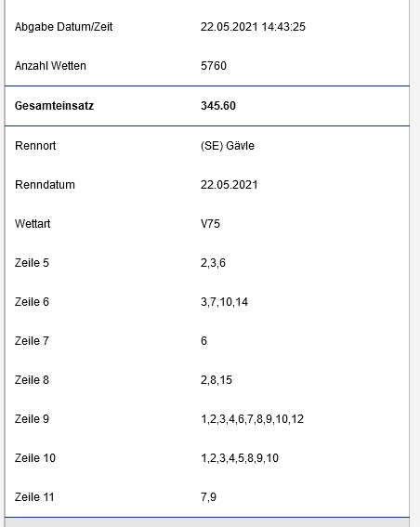This screenshot has height=527, width=420.
Task: Select the 22.05.2021 14:43:25 timestamp value
Action: coord(253,27)
